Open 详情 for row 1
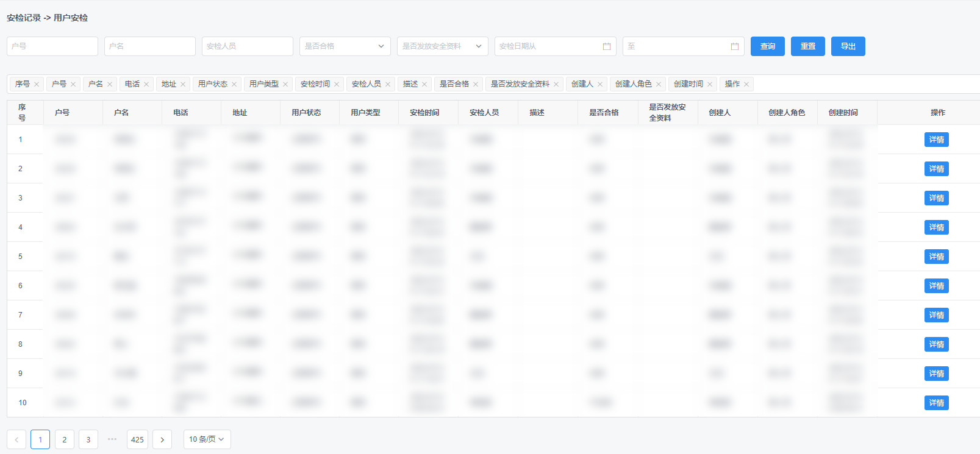 [936, 140]
